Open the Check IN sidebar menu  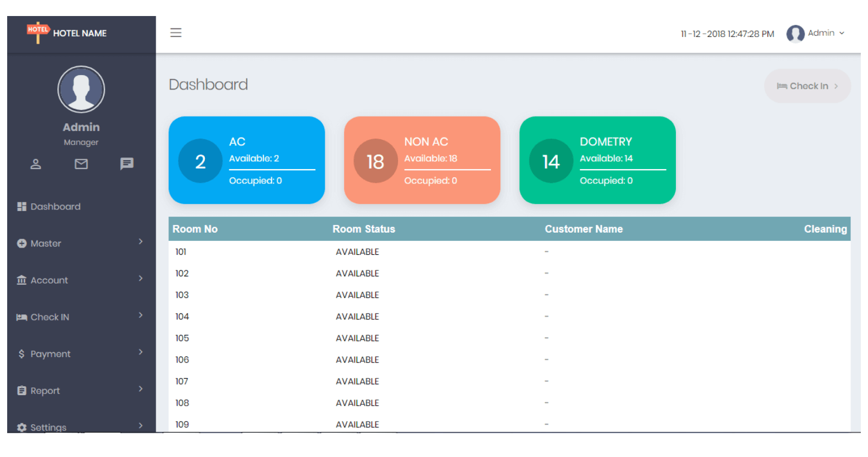(x=50, y=317)
